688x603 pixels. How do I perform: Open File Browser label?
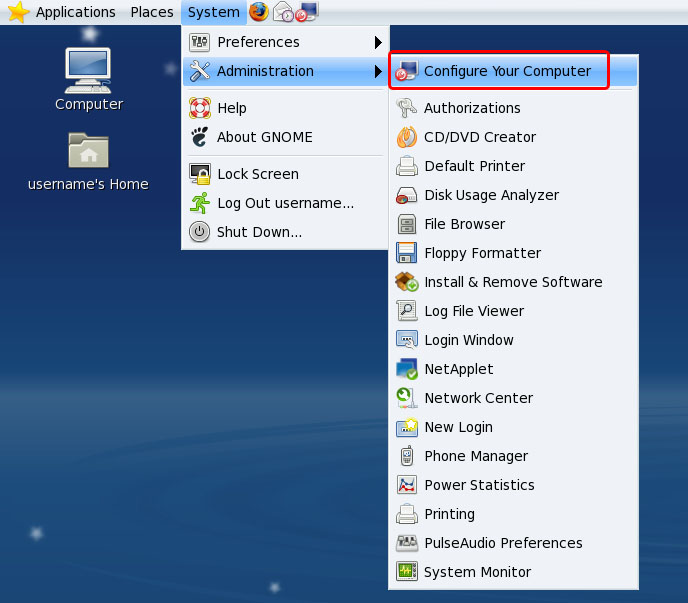point(465,224)
